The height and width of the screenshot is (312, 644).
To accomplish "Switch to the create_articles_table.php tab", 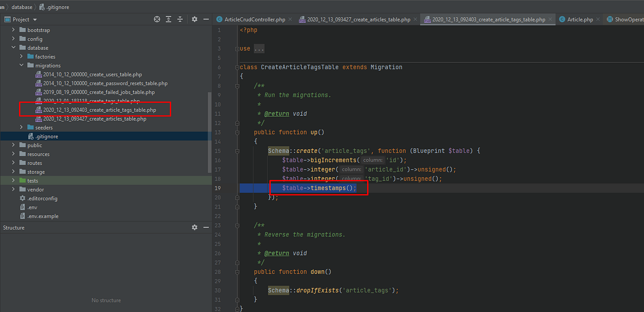I will (358, 19).
